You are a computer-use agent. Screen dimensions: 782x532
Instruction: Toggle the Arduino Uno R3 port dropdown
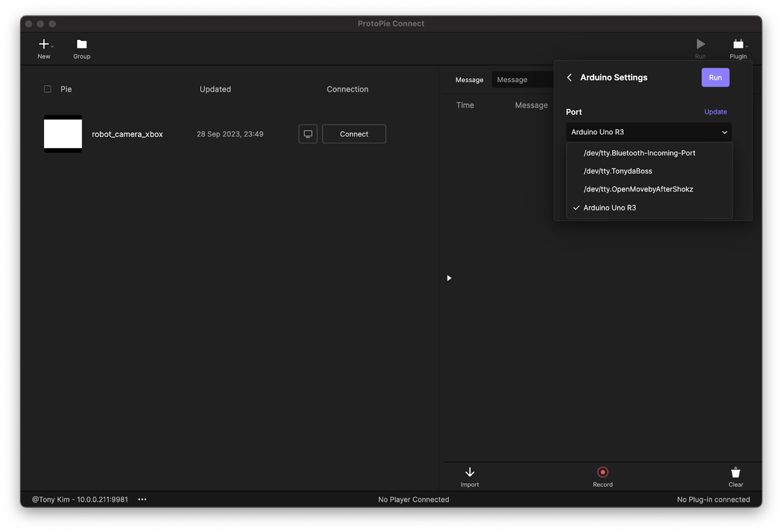[x=648, y=132]
